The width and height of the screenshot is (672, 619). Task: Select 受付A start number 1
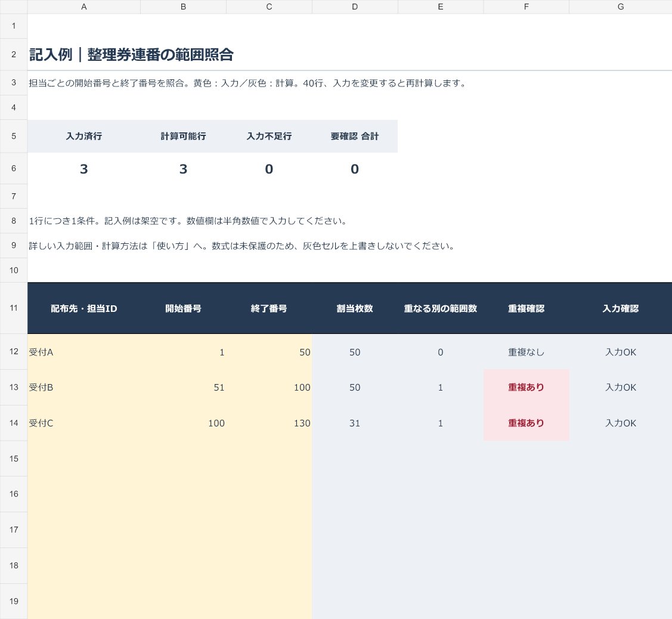(184, 352)
